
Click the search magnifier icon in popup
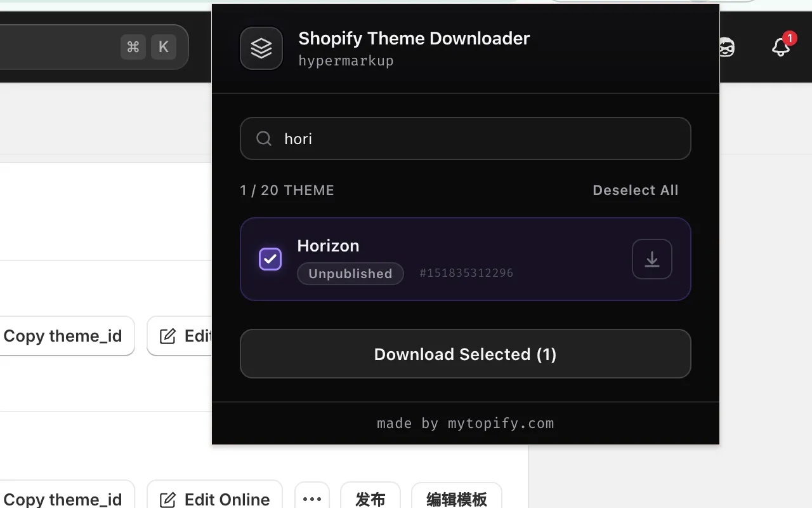pos(264,138)
